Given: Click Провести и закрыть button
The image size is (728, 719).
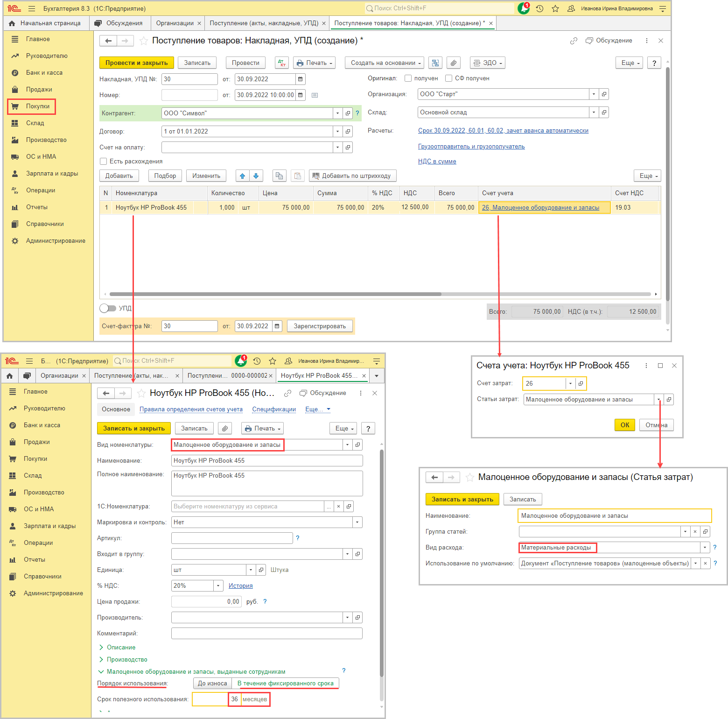Looking at the screenshot, I should [x=137, y=63].
